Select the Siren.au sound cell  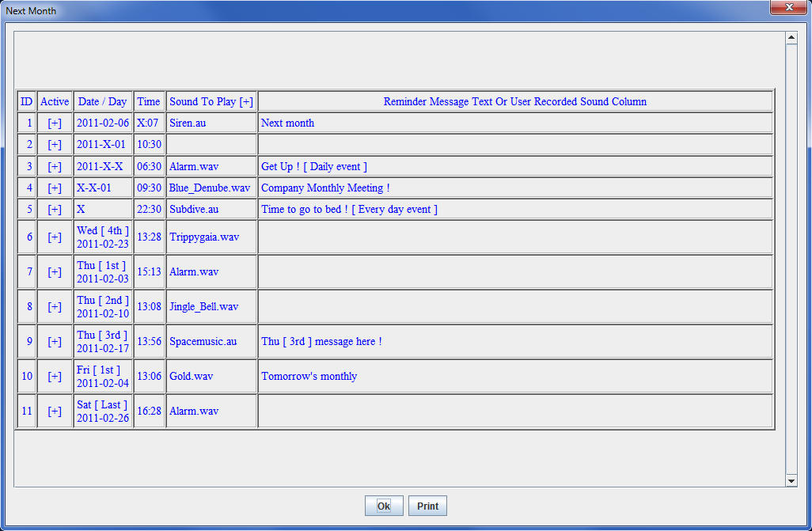pos(186,123)
